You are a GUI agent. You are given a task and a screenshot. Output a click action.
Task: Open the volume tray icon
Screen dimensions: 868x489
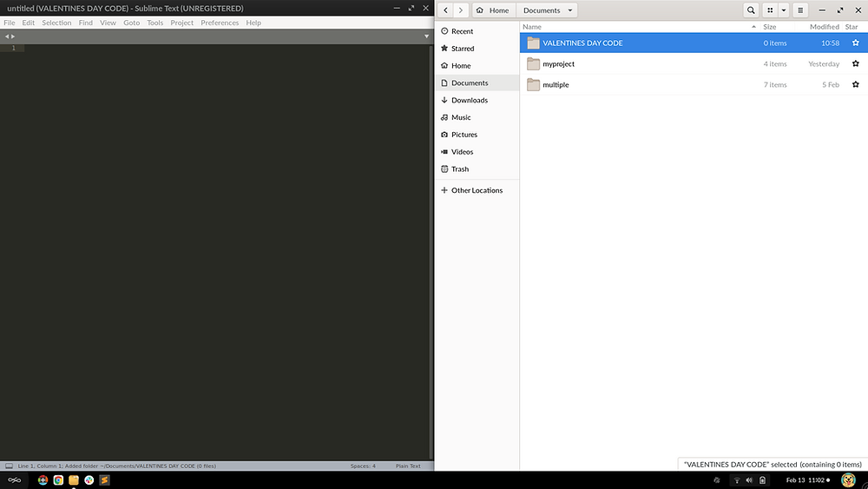pyautogui.click(x=749, y=480)
